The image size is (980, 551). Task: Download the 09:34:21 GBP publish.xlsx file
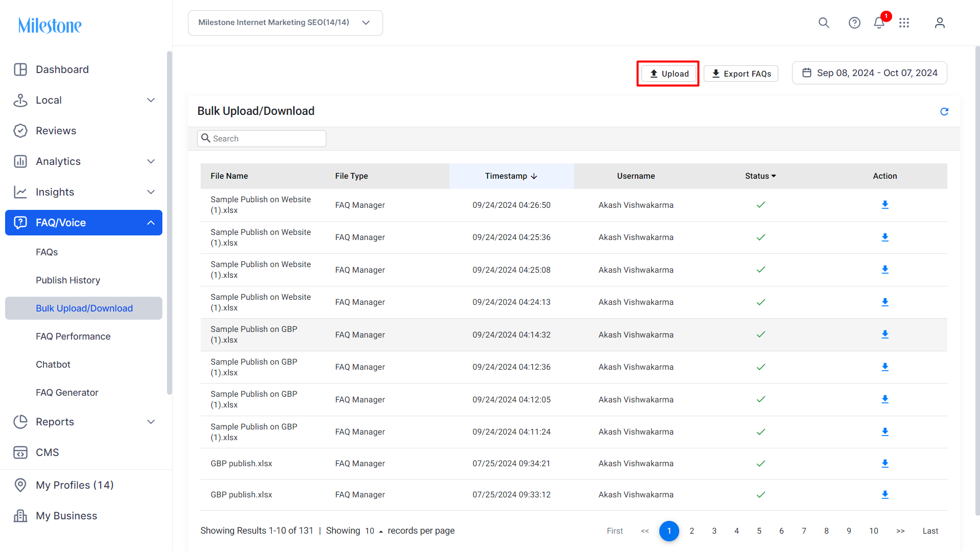(x=885, y=464)
